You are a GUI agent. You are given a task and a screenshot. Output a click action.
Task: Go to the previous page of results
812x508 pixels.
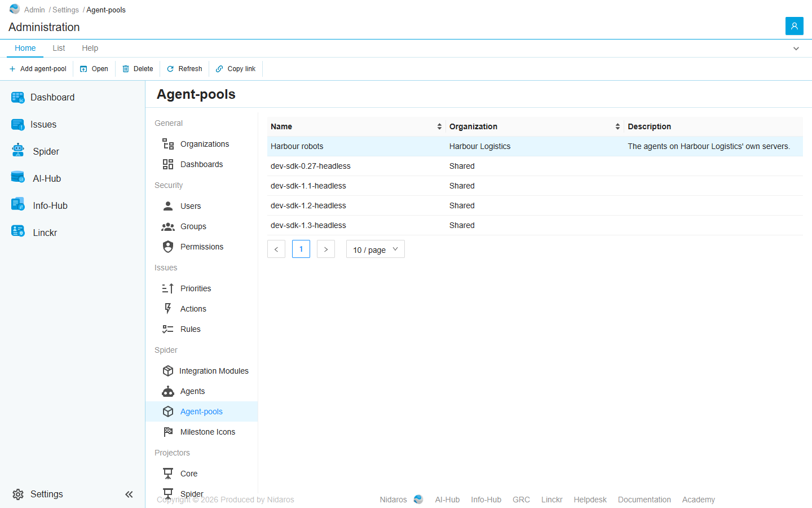276,249
